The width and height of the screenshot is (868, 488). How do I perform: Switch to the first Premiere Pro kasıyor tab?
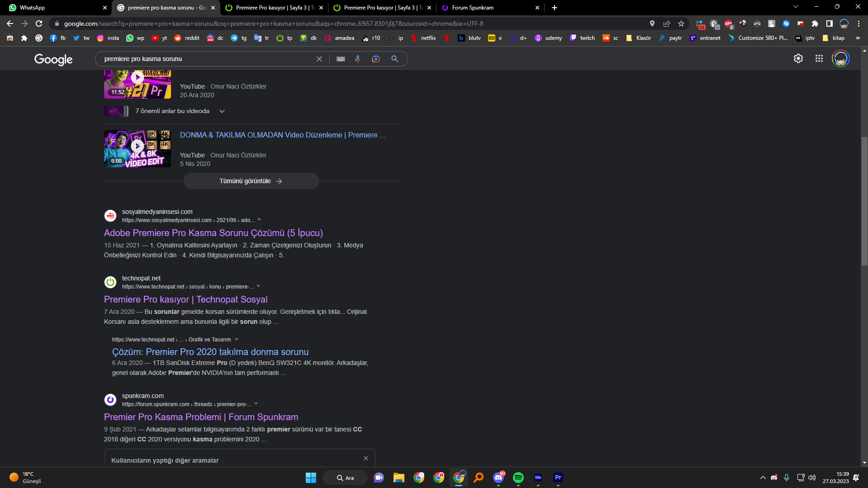tap(274, 8)
